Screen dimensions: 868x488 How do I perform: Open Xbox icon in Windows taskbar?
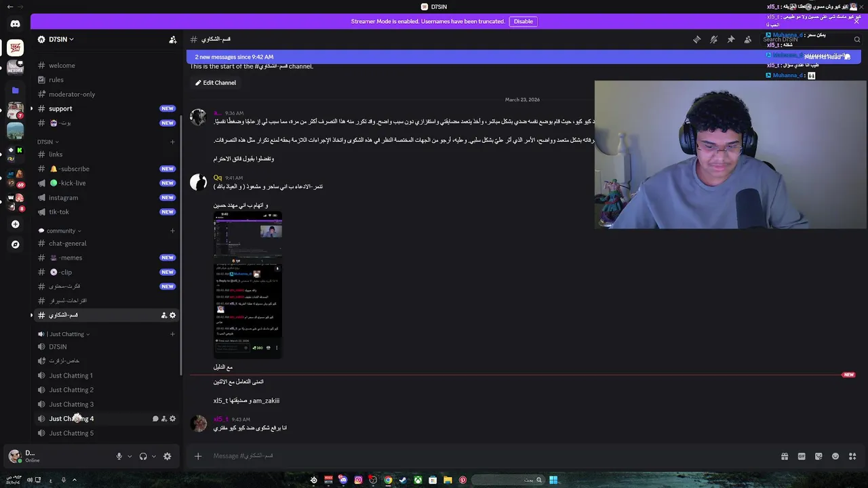click(418, 480)
